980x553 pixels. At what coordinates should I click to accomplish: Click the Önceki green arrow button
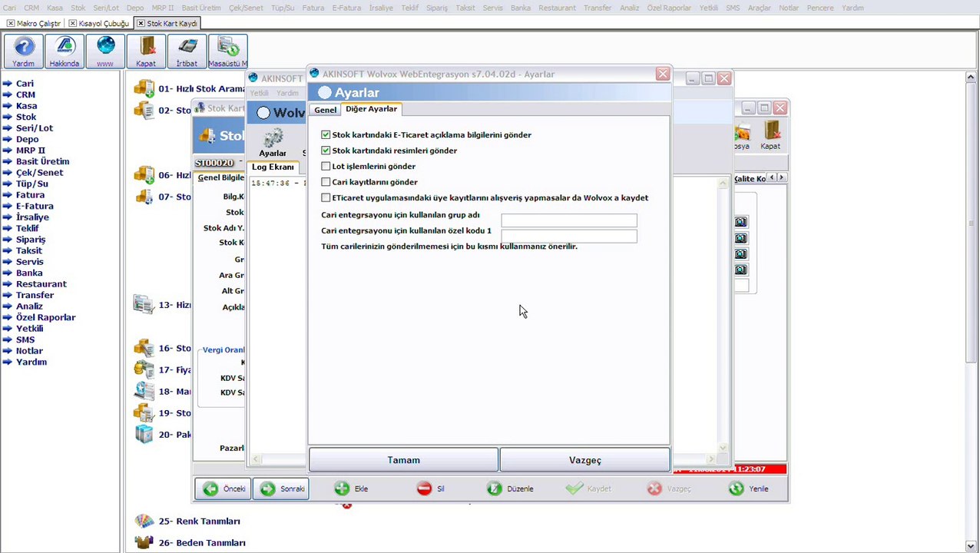(223, 488)
